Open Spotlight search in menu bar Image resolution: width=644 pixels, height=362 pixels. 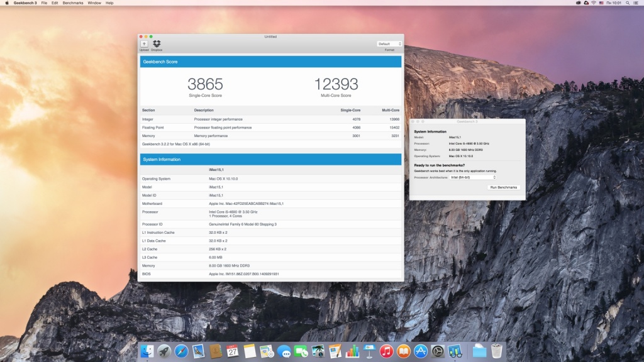tap(628, 3)
